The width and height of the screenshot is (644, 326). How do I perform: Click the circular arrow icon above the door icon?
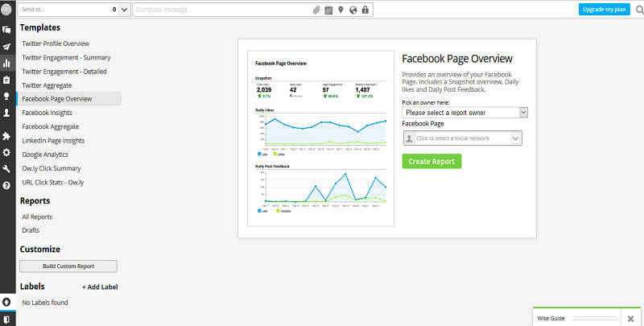[6, 303]
